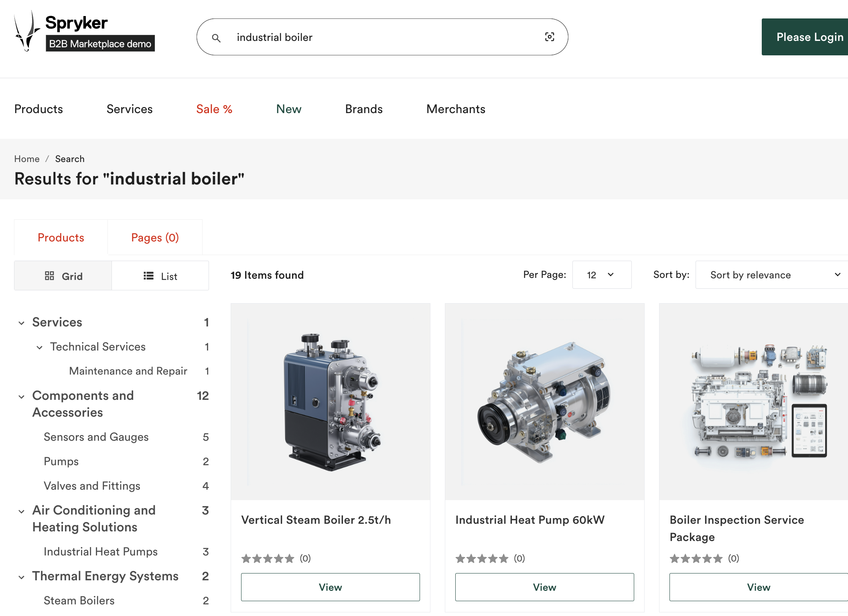Click first product's star rating
Screen dimensions: 848x616
click(268, 558)
